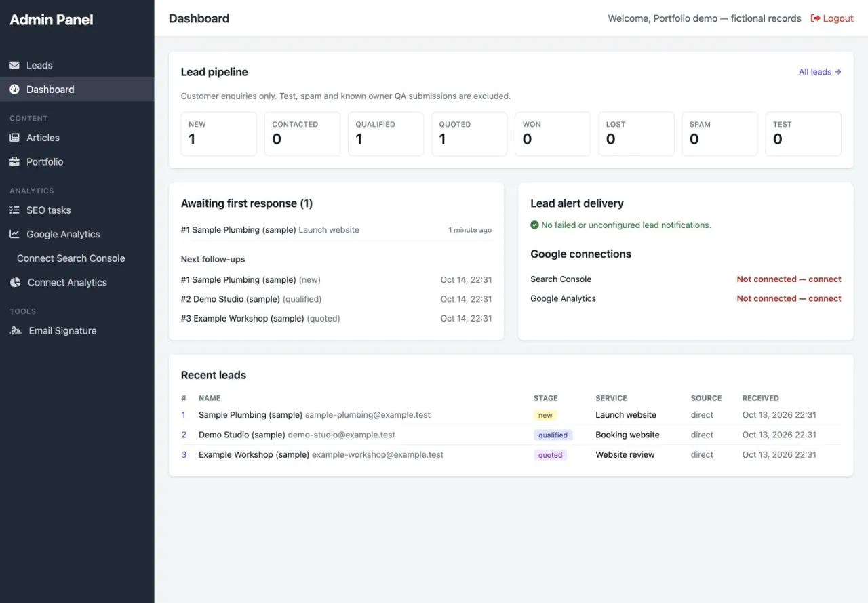Image resolution: width=868 pixels, height=603 pixels.
Task: Click the checklist icon beside SEO tasks
Action: pyautogui.click(x=14, y=210)
